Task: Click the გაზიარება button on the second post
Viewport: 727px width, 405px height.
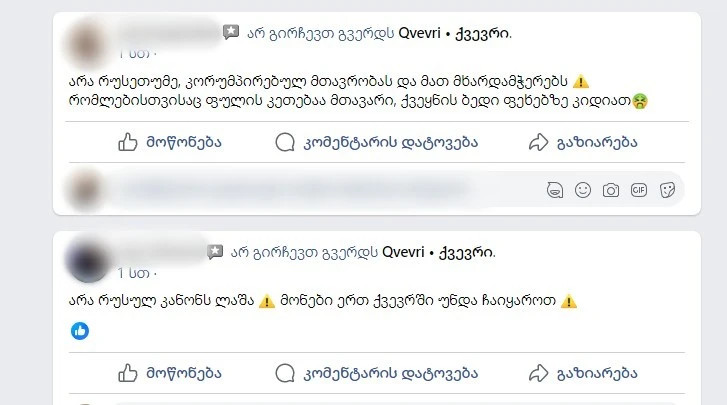Action: tap(583, 373)
